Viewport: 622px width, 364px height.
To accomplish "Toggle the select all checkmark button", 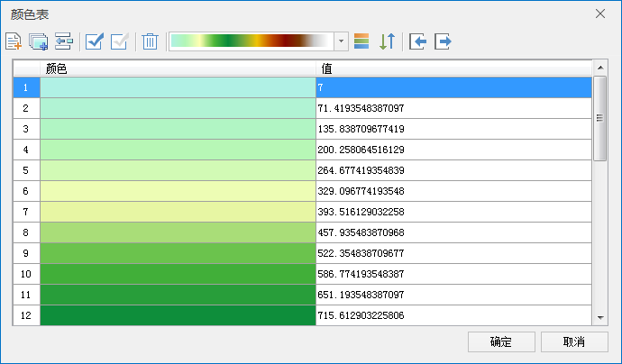I will [94, 41].
